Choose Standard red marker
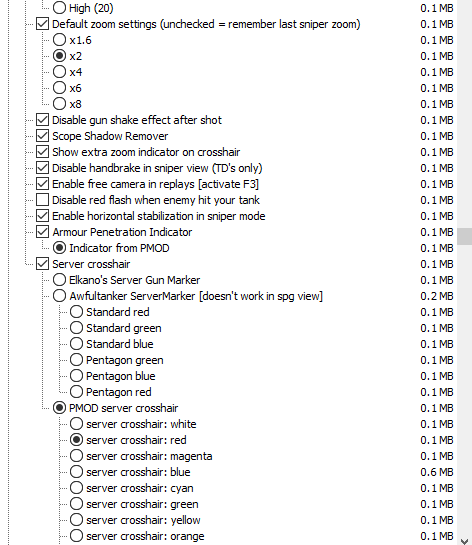The image size is (472, 545). point(76,312)
